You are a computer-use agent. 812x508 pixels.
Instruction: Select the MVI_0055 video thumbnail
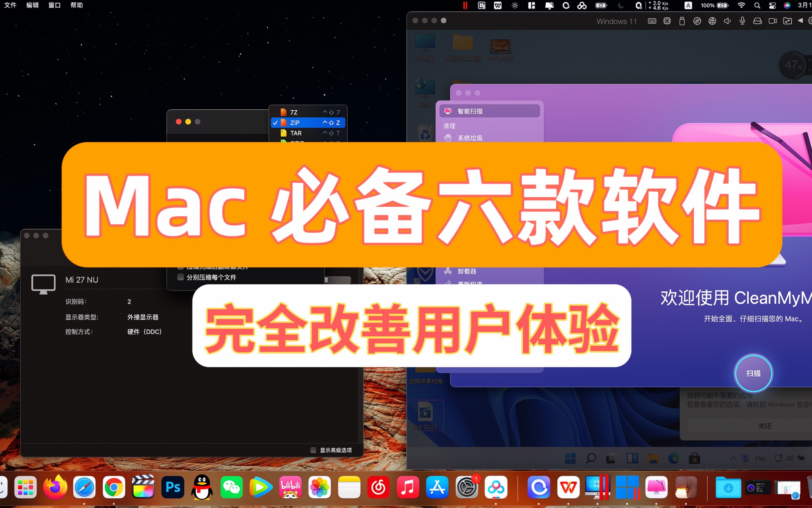(500, 50)
